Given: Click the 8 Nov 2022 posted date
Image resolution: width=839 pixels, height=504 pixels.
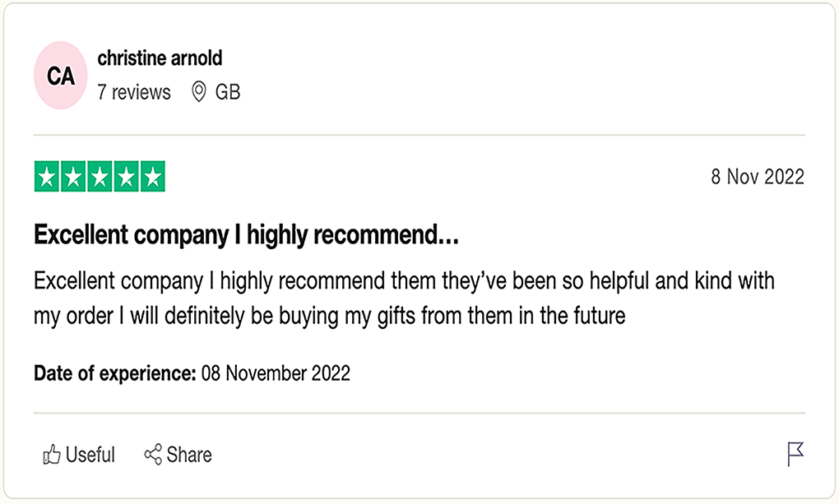Looking at the screenshot, I should [x=757, y=177].
